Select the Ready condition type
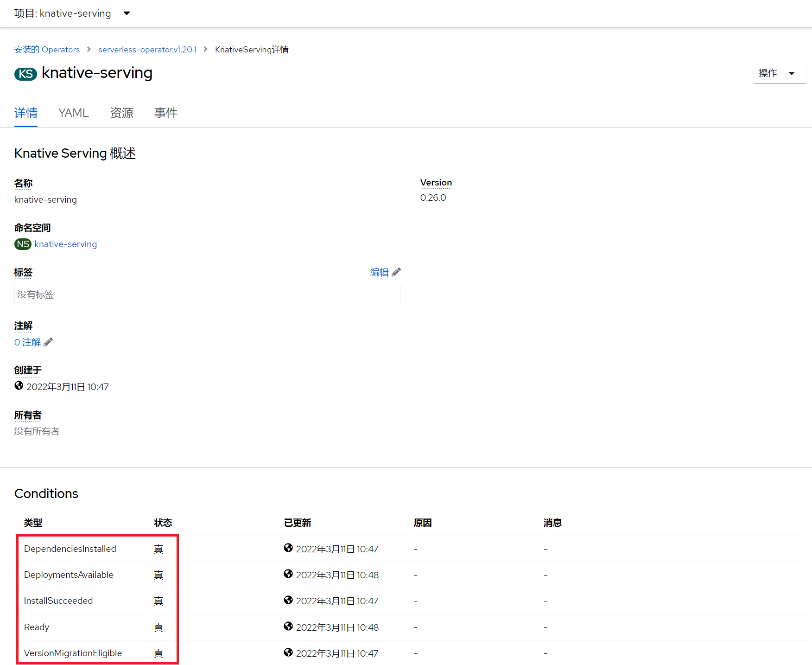Screen dimensions: 812x665 pyautogui.click(x=37, y=627)
